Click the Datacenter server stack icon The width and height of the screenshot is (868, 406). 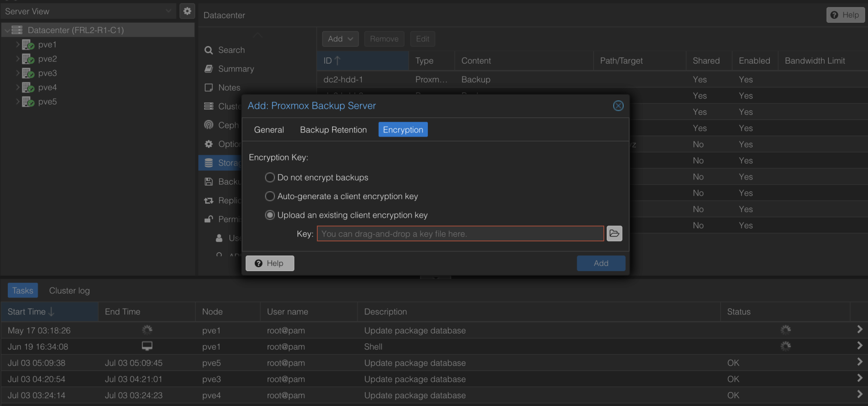click(x=17, y=30)
